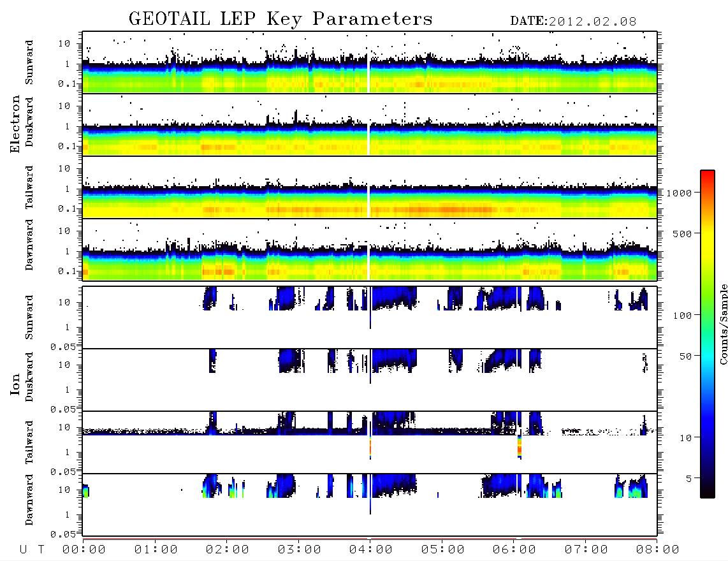Click the 0.1 tick of Electron Tailward panel
Screen dimensions: 728x561
[69, 208]
